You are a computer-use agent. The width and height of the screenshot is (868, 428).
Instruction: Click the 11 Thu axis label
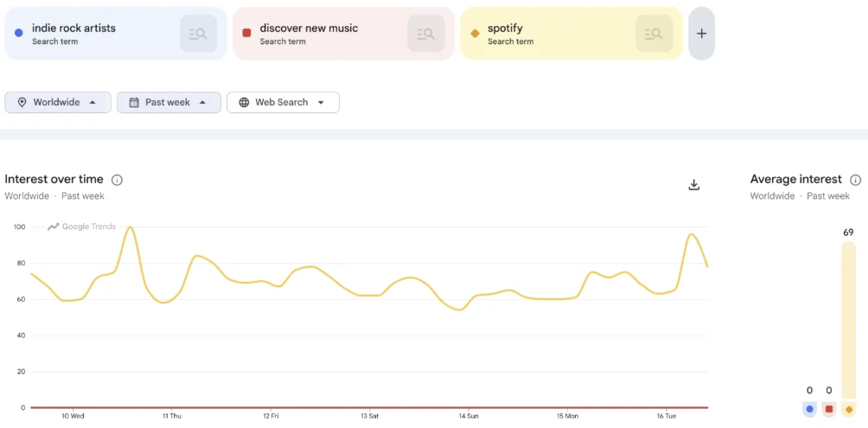(x=171, y=416)
